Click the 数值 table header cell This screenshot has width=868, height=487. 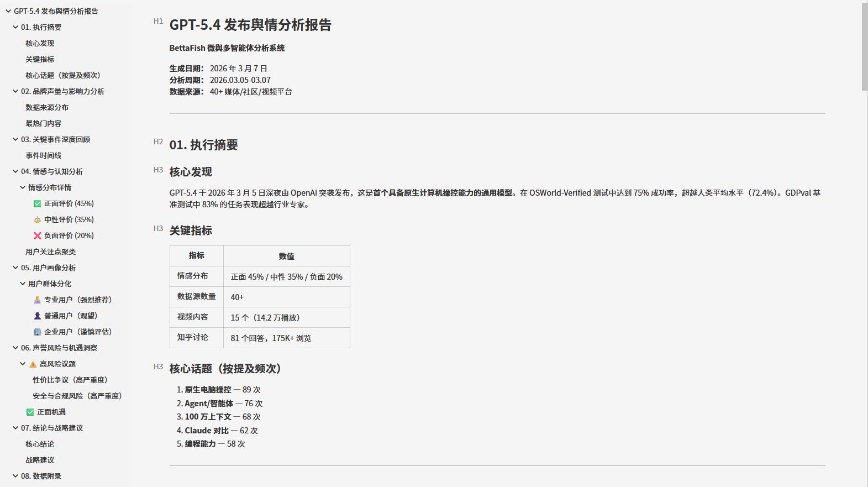point(287,256)
